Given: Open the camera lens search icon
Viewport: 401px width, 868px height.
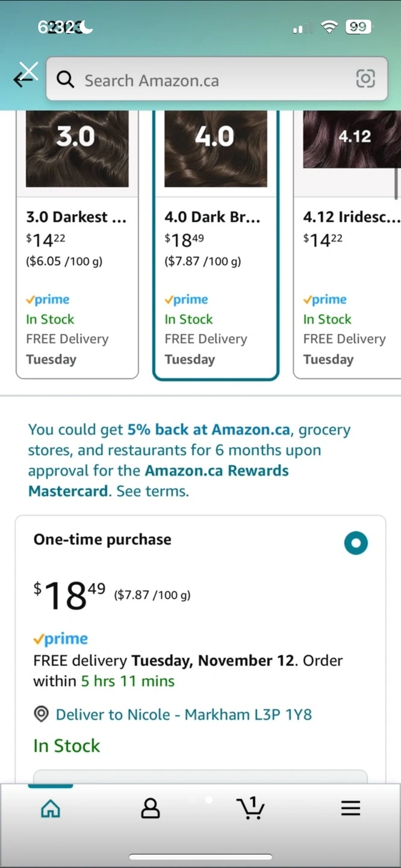Looking at the screenshot, I should (365, 79).
